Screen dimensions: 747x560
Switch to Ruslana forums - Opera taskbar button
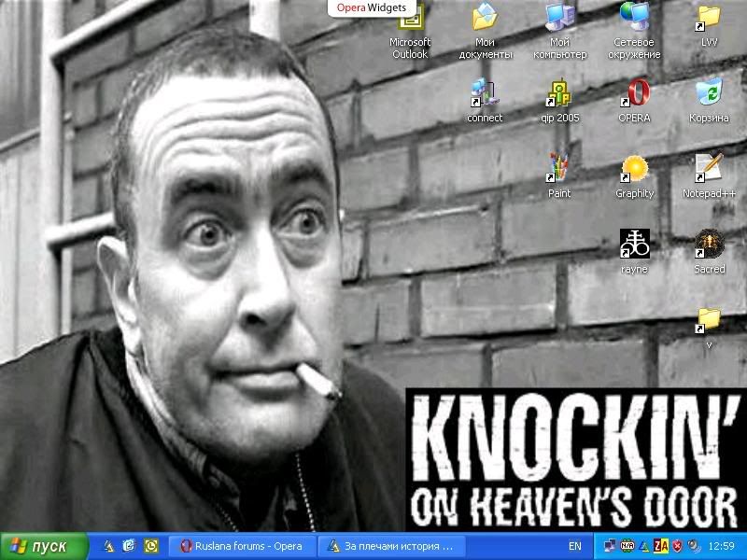point(242,546)
